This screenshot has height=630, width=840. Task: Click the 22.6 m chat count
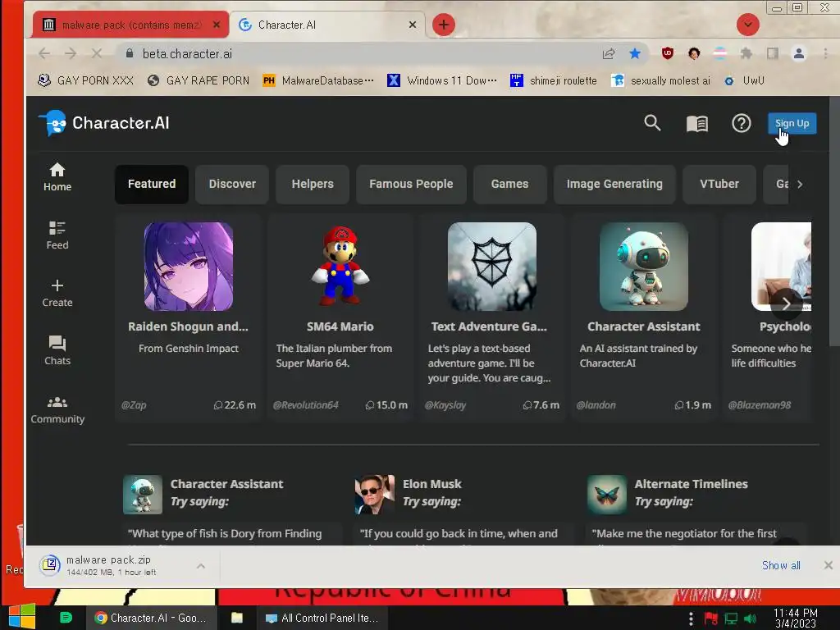(x=235, y=405)
